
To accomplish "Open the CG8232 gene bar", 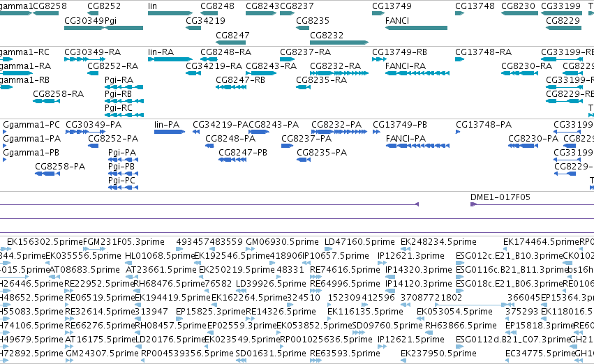I will (339, 43).
